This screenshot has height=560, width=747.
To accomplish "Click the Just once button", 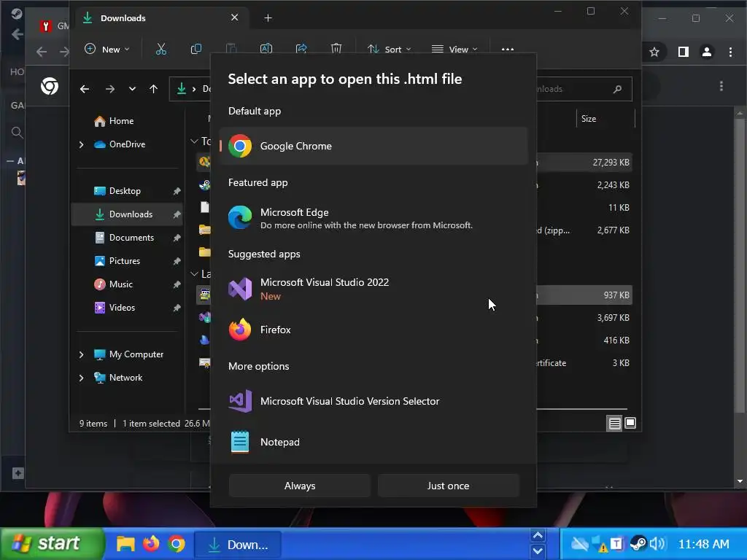I will pos(449,486).
